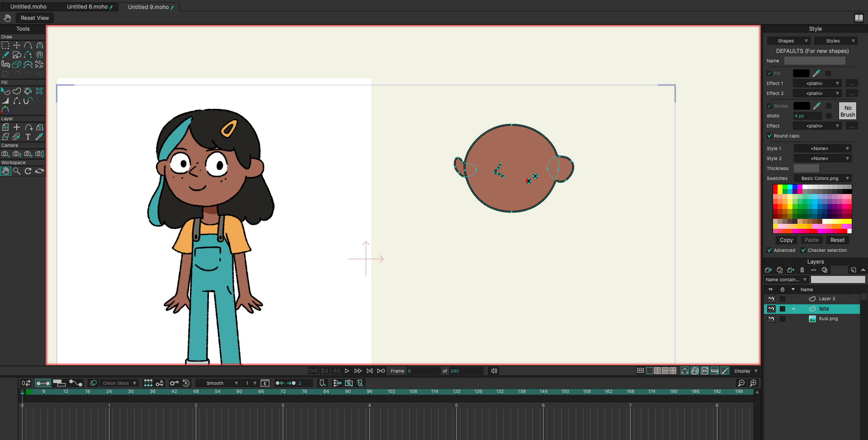Select the Zoom Camera tool
Image resolution: width=868 pixels, height=440 pixels.
point(17,154)
